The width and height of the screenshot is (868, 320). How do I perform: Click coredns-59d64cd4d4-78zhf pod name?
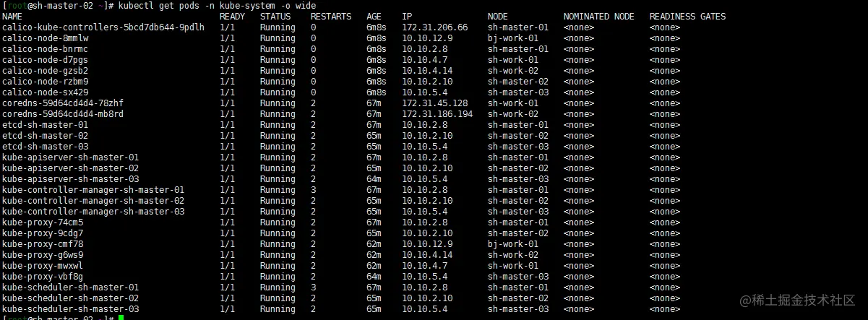(63, 103)
